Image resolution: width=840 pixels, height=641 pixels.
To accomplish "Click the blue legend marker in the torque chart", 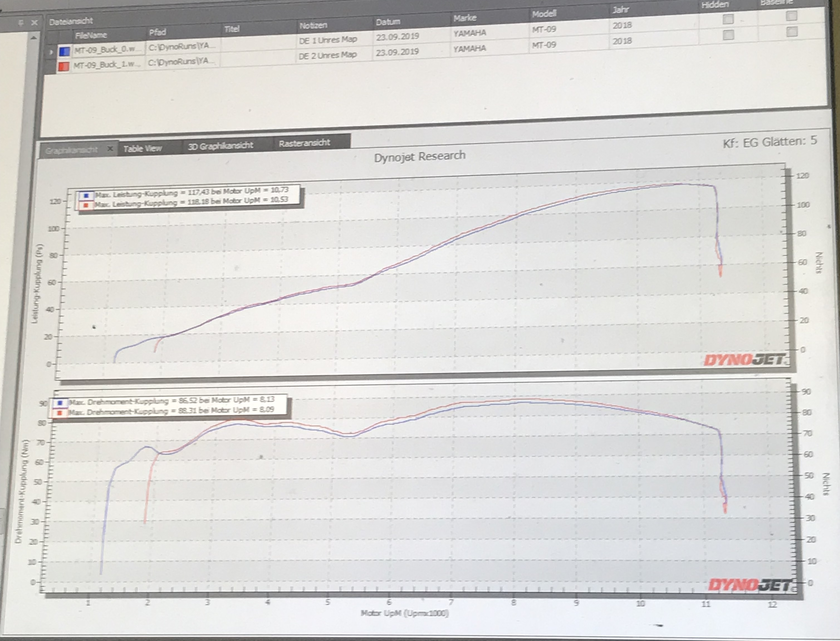I will tap(60, 403).
